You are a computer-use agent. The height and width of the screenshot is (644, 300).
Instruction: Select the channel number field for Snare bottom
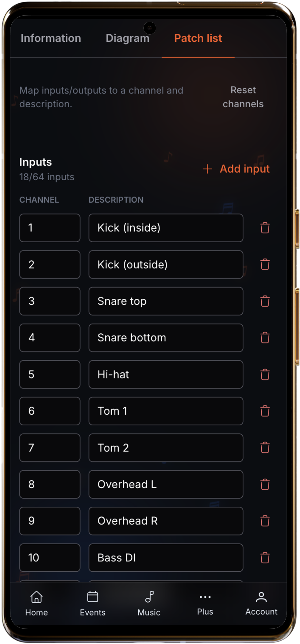[x=50, y=338]
